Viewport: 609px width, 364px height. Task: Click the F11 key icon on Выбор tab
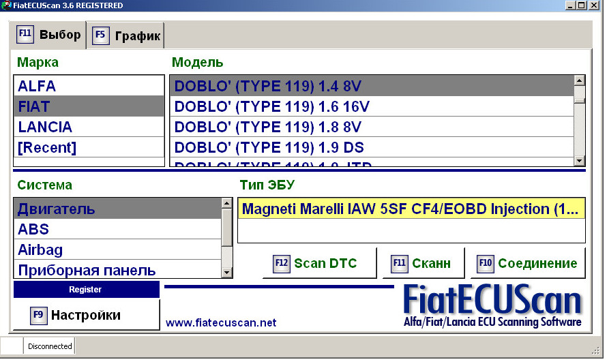25,34
